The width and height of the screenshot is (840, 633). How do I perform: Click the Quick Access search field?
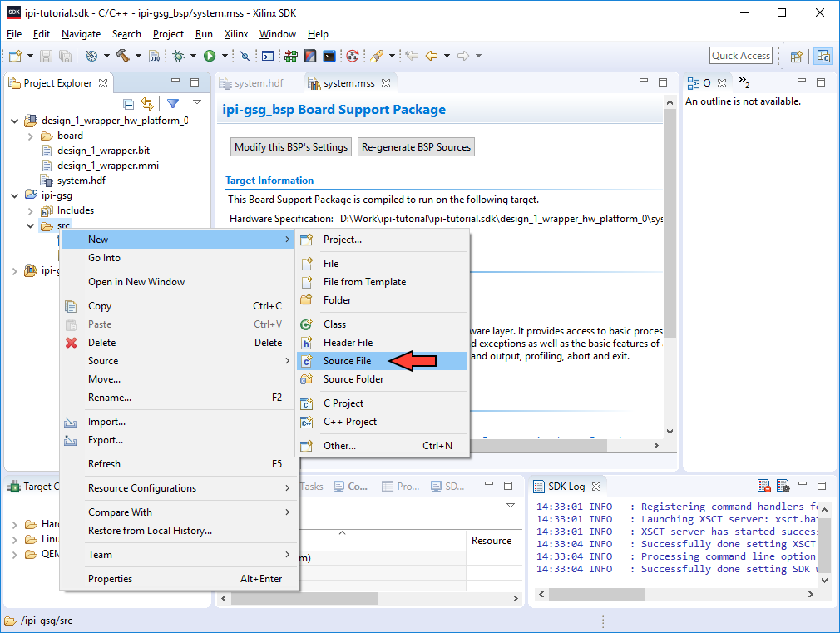(x=741, y=56)
